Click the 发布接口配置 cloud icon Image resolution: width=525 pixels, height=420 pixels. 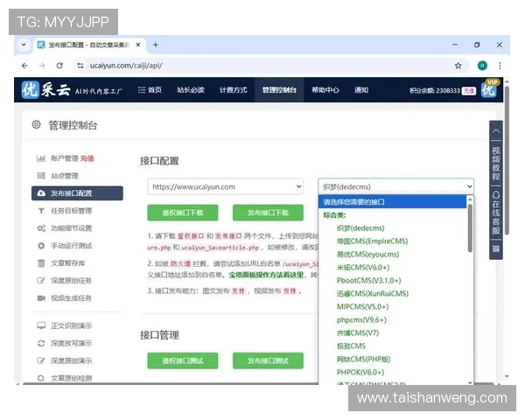[41, 193]
